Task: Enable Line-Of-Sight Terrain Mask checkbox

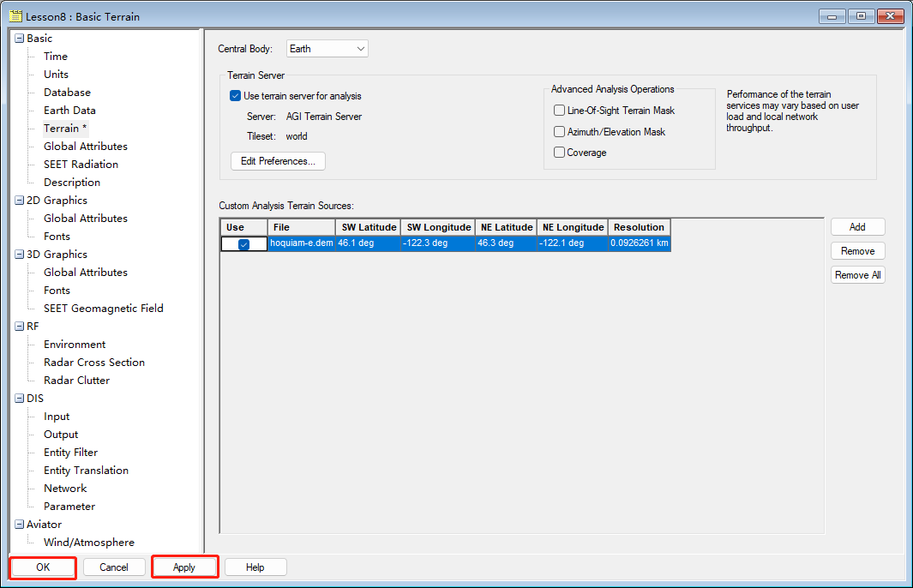Action: pos(560,111)
